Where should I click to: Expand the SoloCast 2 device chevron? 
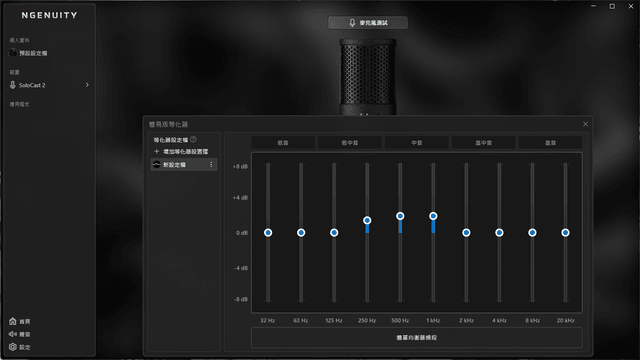[x=87, y=85]
